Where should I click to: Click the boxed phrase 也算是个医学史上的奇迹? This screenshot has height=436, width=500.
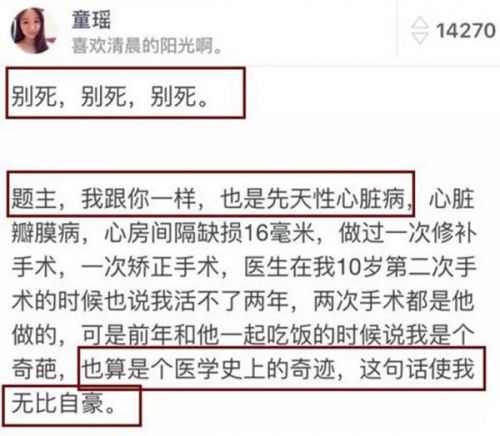pyautogui.click(x=208, y=369)
